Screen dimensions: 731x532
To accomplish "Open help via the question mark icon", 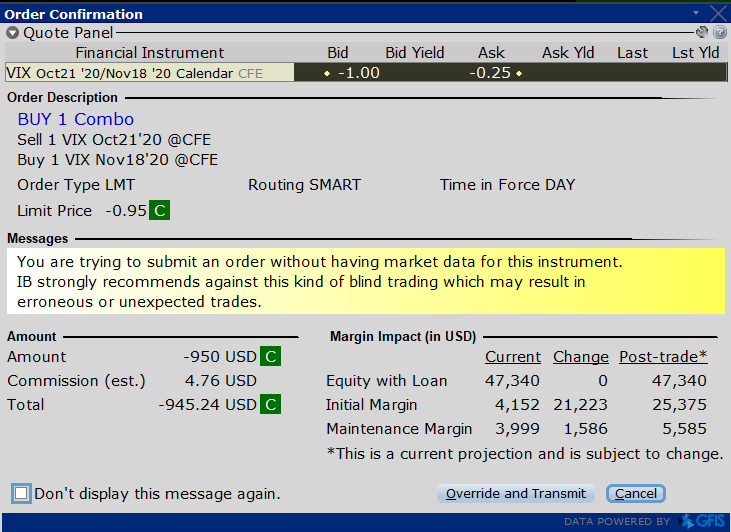I will coord(720,32).
